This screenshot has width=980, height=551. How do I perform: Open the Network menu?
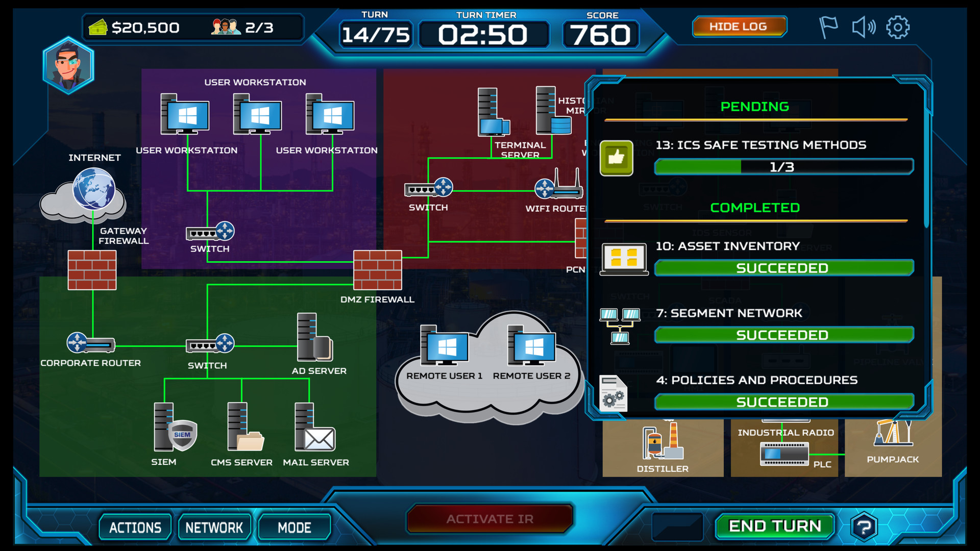point(214,528)
